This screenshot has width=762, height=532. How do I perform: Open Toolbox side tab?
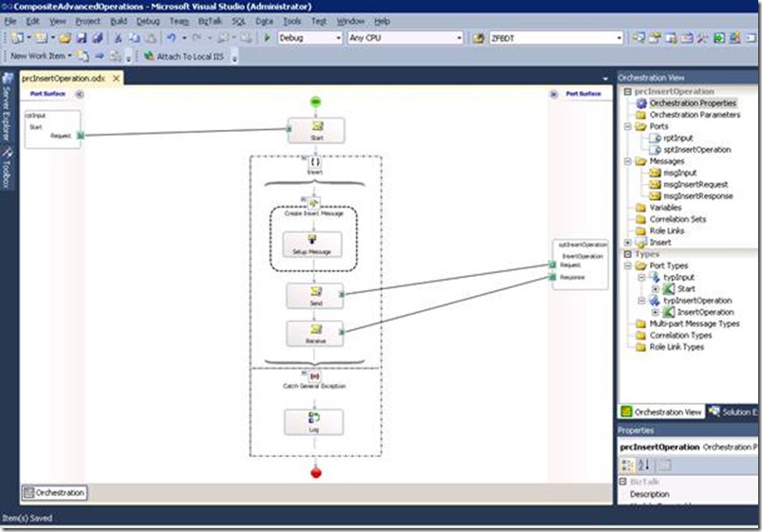click(x=7, y=168)
